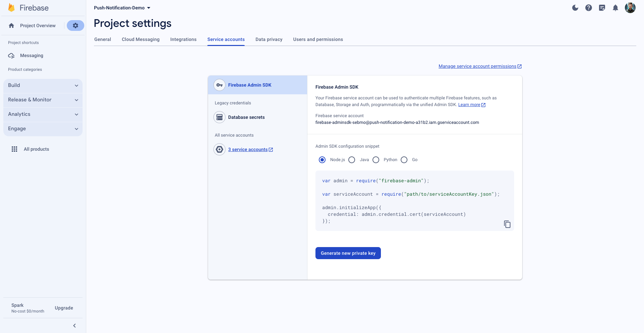Click the 'Project shortcuts' sidebar label

[23, 43]
